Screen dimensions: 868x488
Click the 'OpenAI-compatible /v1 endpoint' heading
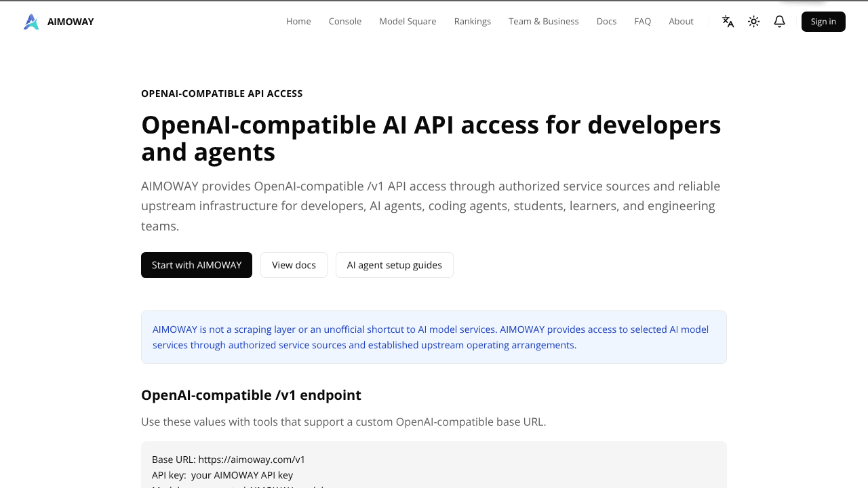251,395
